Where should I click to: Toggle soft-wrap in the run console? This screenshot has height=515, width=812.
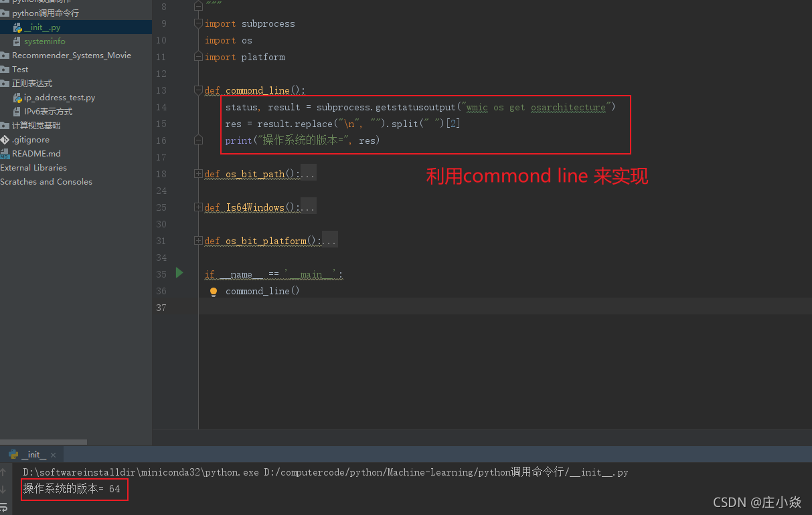pos(4,507)
